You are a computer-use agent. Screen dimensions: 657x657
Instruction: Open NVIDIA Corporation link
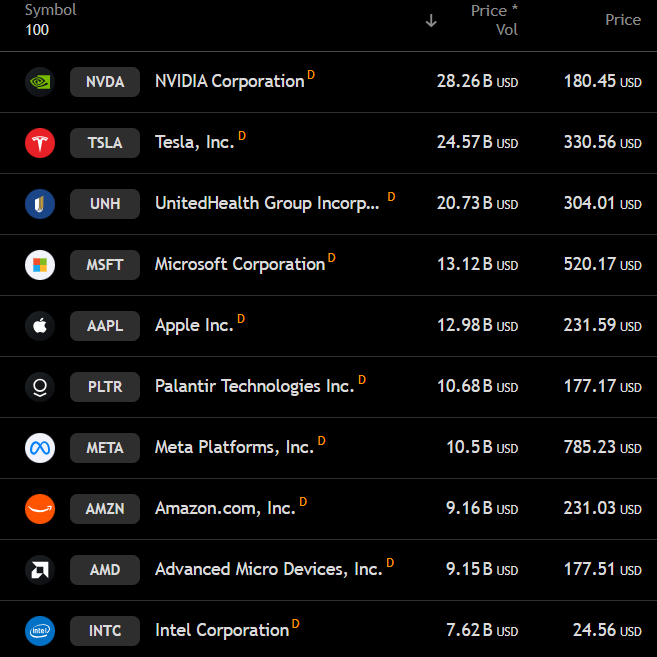(x=230, y=81)
